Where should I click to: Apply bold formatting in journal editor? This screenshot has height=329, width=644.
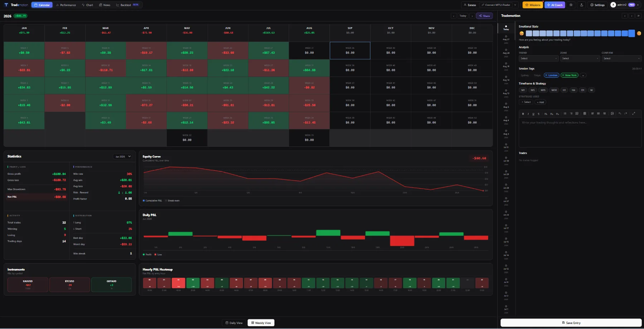point(523,113)
